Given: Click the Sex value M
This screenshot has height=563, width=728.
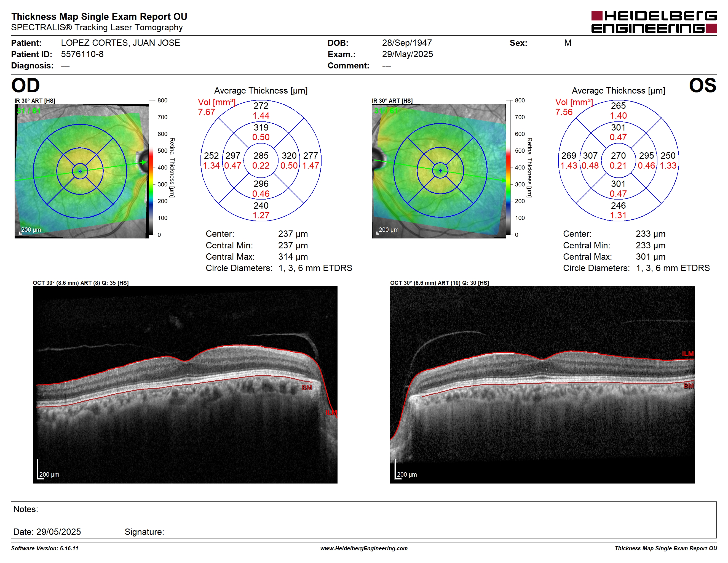Looking at the screenshot, I should (568, 43).
